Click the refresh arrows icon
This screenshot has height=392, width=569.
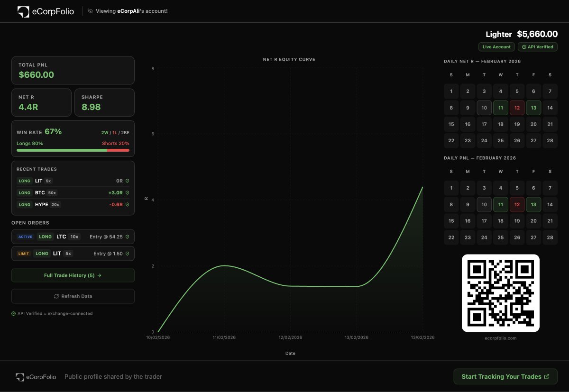point(56,296)
